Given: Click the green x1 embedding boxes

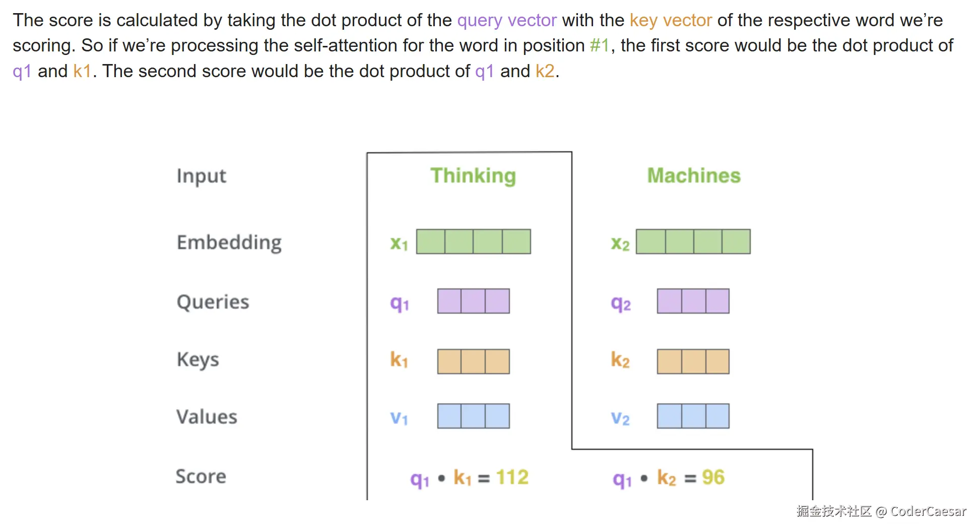Looking at the screenshot, I should pos(473,242).
